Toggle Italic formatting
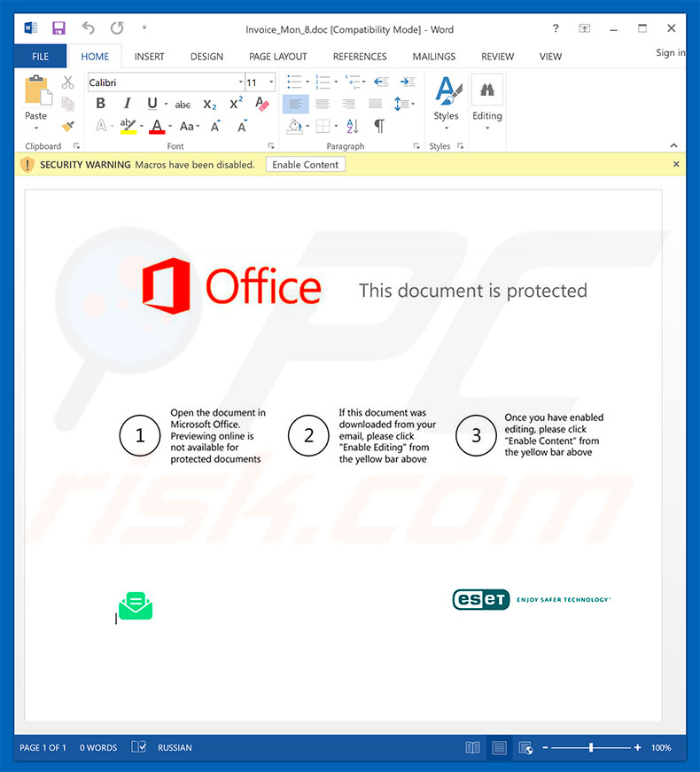This screenshot has width=700, height=772. (x=128, y=104)
